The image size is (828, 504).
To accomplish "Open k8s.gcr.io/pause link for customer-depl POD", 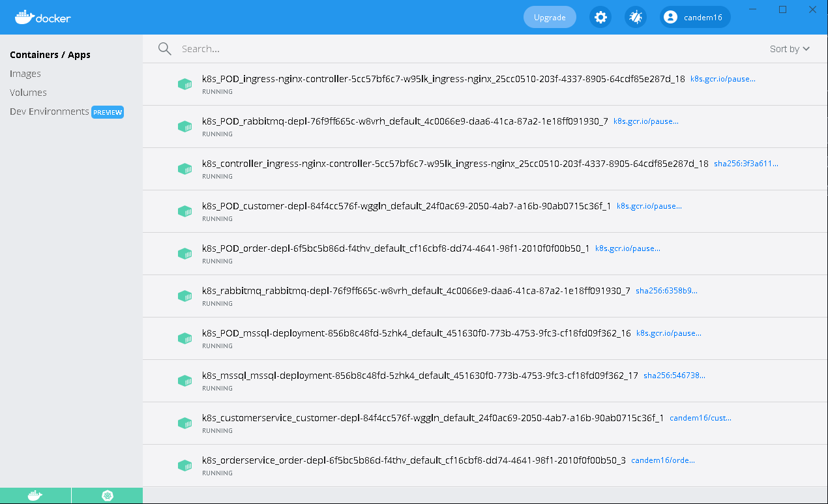I will (x=649, y=206).
